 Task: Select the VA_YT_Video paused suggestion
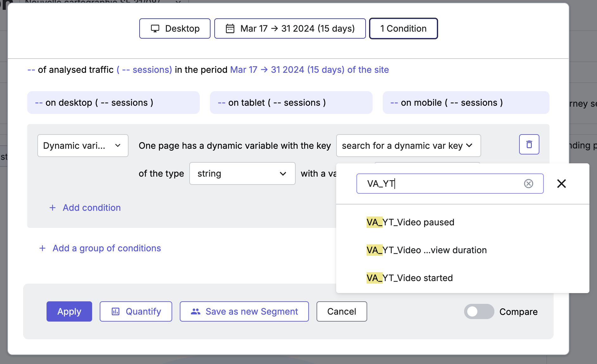click(410, 222)
